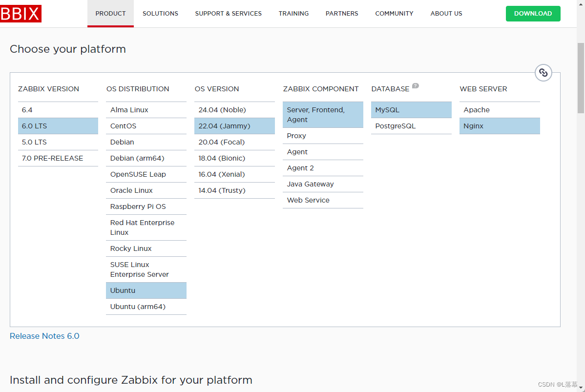Choose Debian distribution (not arm64)
Image resolution: width=585 pixels, height=392 pixels.
pos(146,142)
